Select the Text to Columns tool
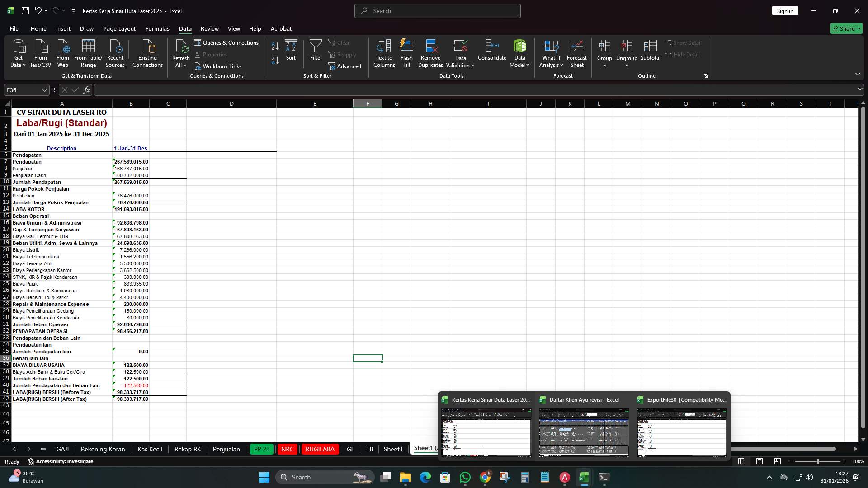 [x=384, y=53]
